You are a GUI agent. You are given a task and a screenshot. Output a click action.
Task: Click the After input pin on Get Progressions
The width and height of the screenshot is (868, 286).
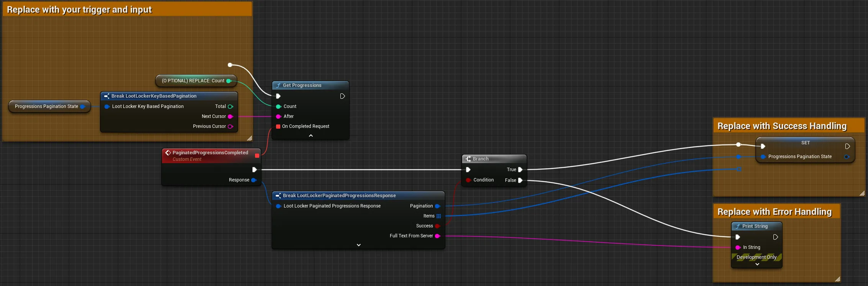coord(278,116)
